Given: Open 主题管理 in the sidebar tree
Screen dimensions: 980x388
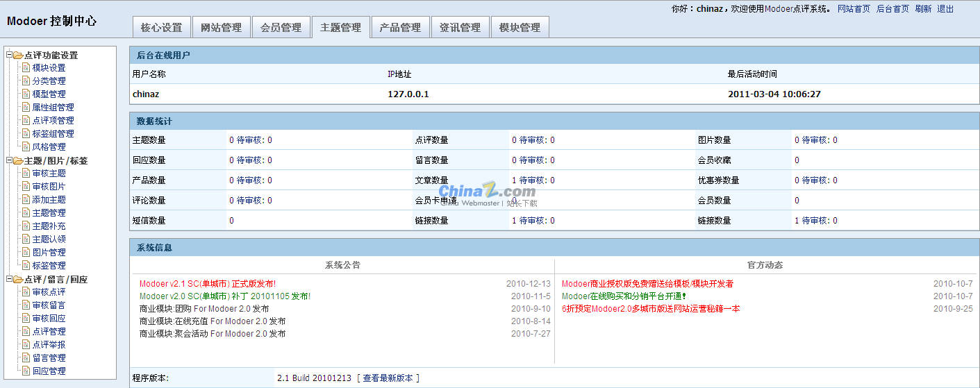Looking at the screenshot, I should 49,213.
